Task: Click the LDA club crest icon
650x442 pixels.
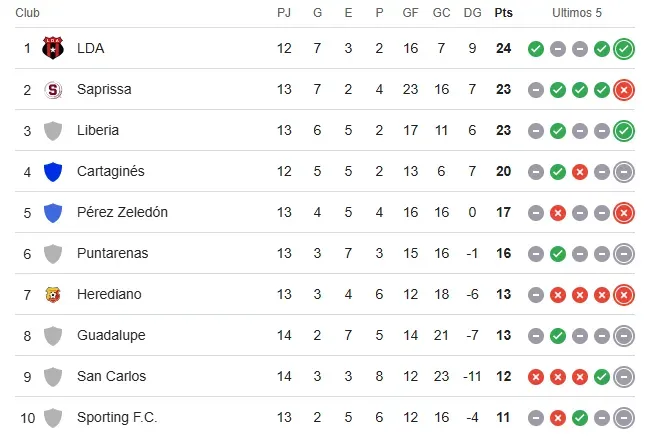Action: pyautogui.click(x=53, y=48)
